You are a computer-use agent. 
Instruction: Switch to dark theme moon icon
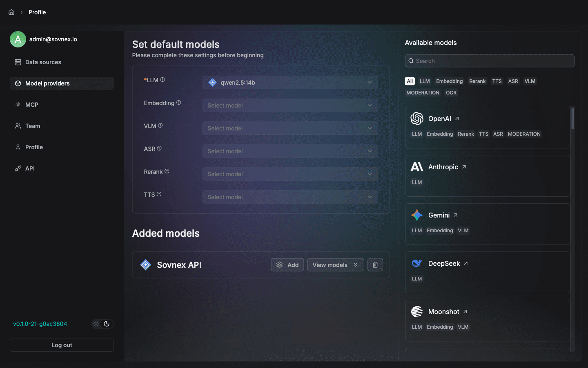107,324
